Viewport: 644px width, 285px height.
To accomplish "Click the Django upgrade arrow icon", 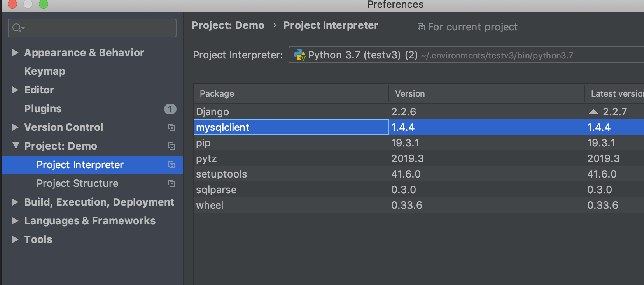I will tap(593, 112).
